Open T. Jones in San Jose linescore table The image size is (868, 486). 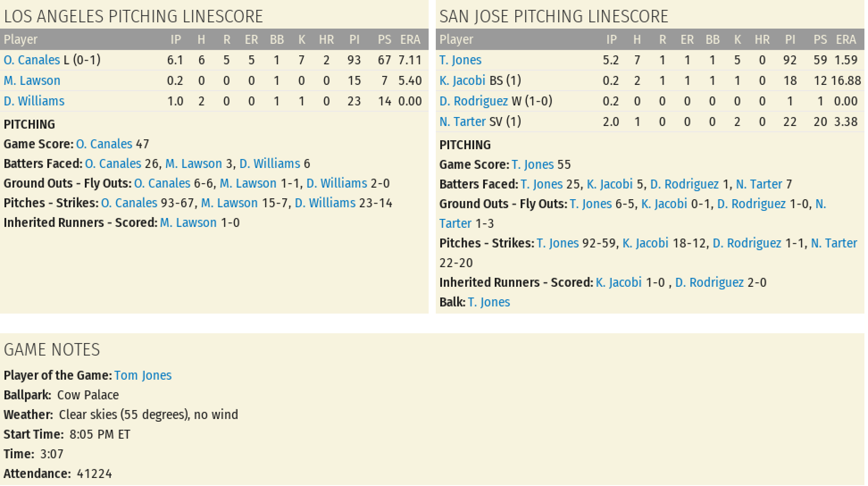coord(460,60)
